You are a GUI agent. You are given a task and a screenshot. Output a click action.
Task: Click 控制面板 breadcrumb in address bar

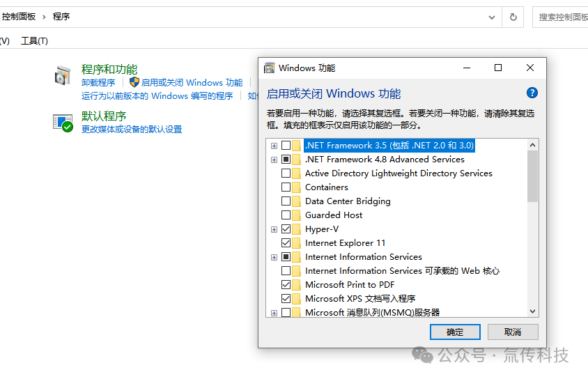(x=19, y=17)
